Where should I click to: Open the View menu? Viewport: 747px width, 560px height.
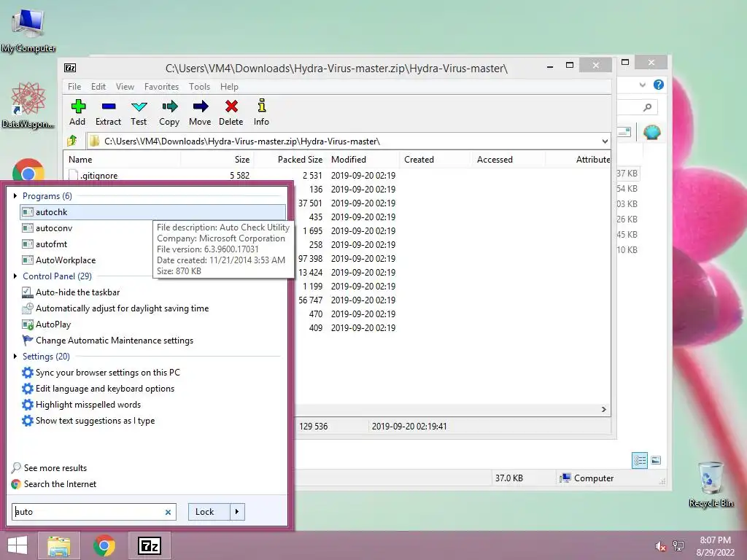coord(125,87)
